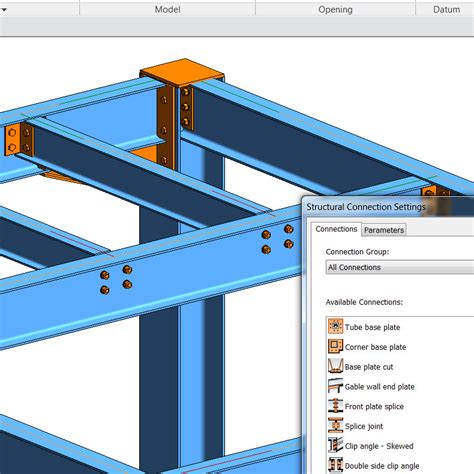The width and height of the screenshot is (474, 474).
Task: Open the Connection Group dropdown
Action: tap(400, 267)
